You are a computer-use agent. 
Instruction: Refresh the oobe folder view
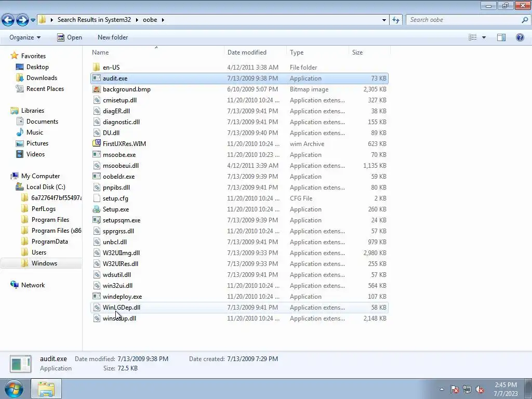pyautogui.click(x=395, y=20)
